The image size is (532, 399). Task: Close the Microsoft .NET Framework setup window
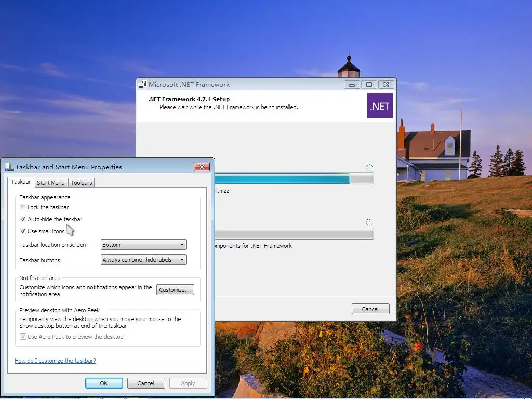[x=386, y=85]
